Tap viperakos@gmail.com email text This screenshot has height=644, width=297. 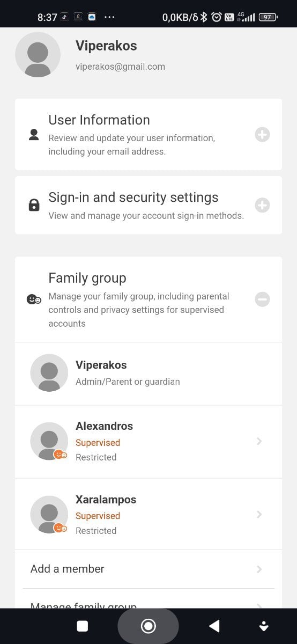coord(120,67)
